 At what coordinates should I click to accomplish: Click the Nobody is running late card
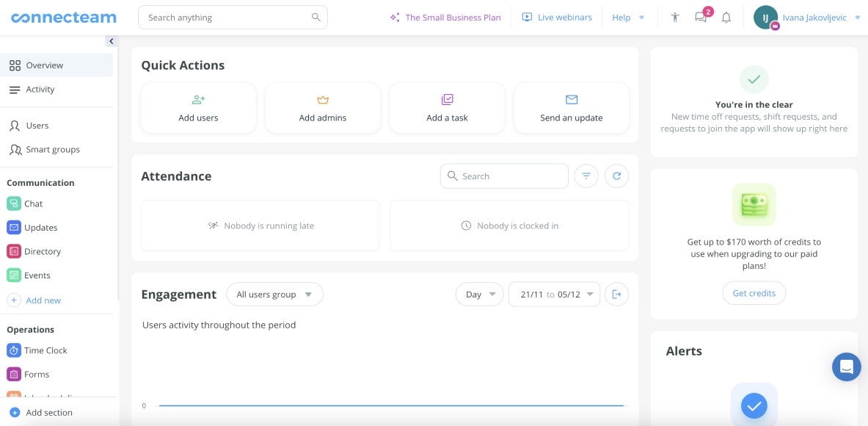[x=260, y=225]
